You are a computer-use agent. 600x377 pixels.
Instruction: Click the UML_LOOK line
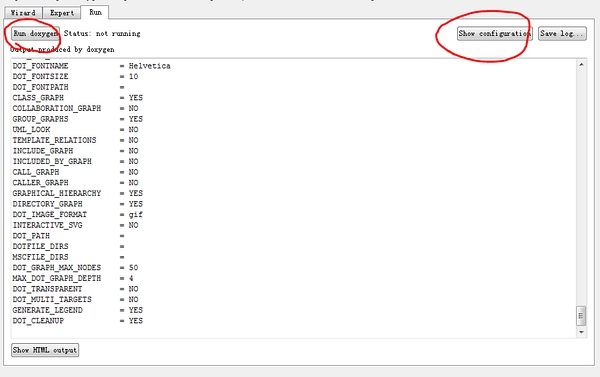tap(75, 129)
